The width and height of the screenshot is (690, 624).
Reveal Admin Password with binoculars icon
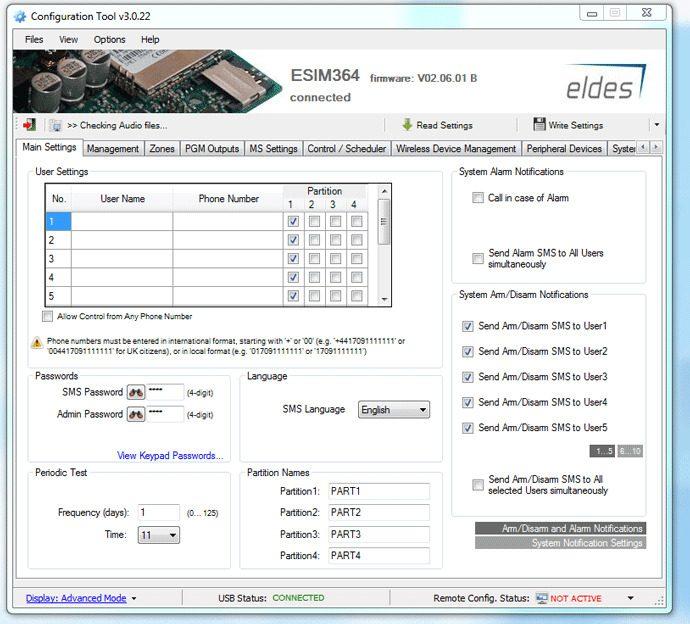[x=135, y=414]
